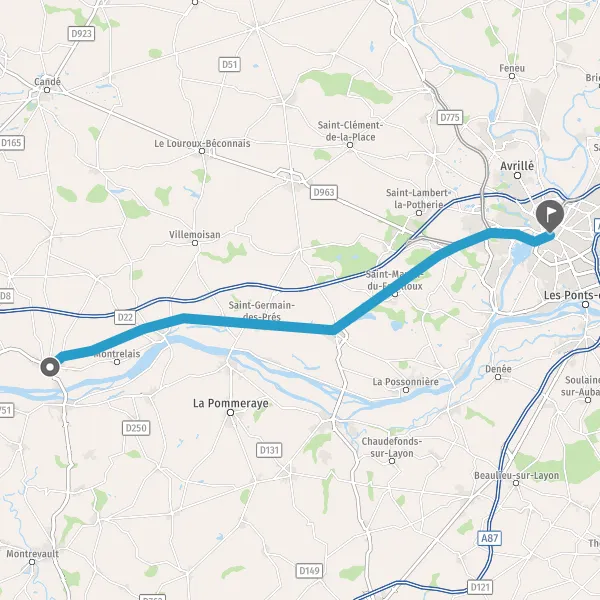Select Le Louroux-Béconnais town marker
The height and width of the screenshot is (600, 600).
pyautogui.click(x=202, y=151)
